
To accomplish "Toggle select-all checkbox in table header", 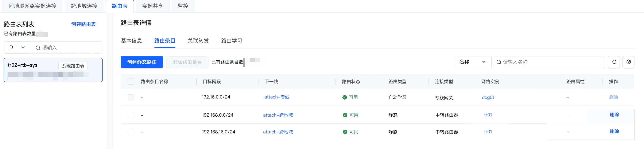I will [131, 82].
